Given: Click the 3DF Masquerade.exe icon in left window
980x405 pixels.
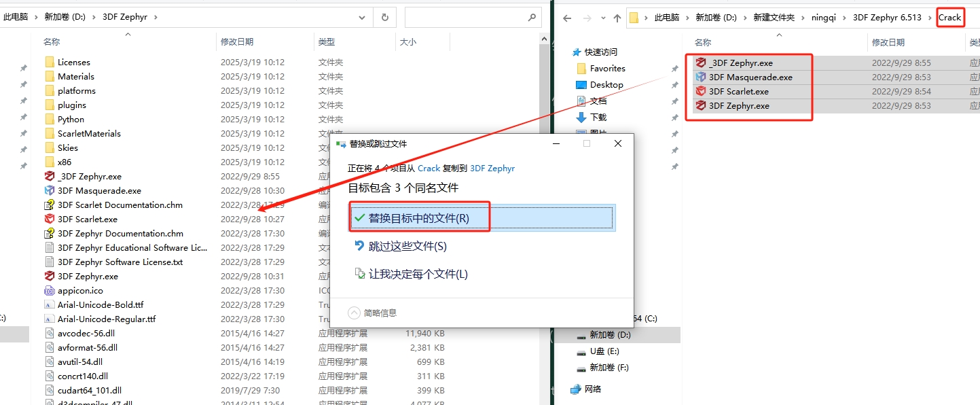Looking at the screenshot, I should (49, 190).
